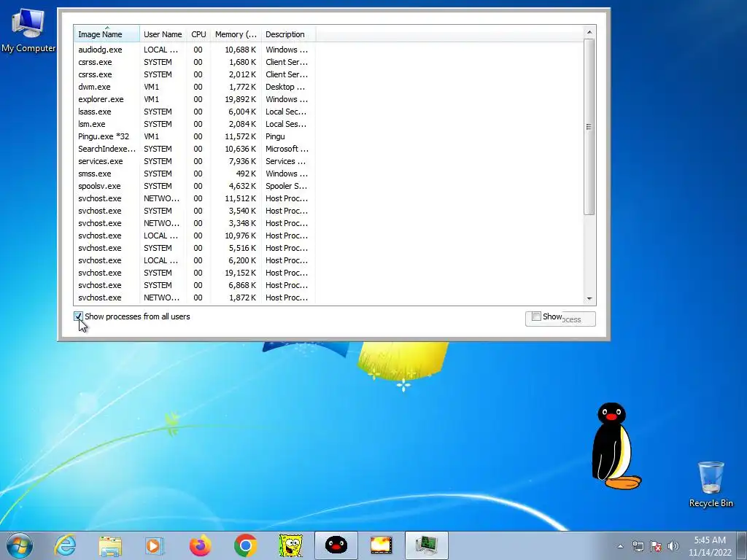This screenshot has height=560, width=747.
Task: Launch Windows Media Player from taskbar
Action: coord(155,545)
